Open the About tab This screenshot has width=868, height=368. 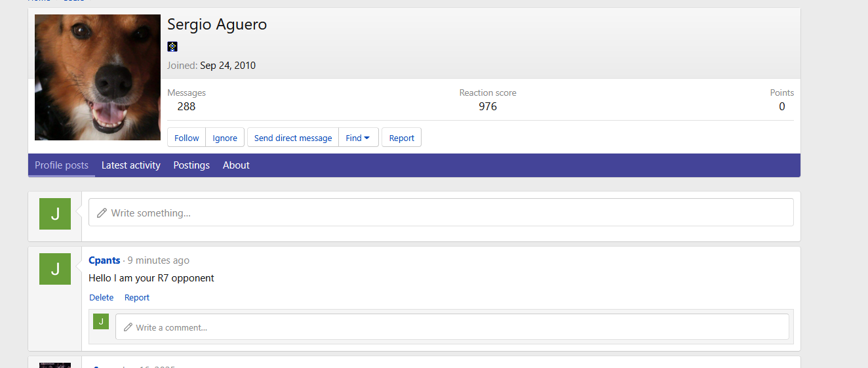click(x=236, y=165)
